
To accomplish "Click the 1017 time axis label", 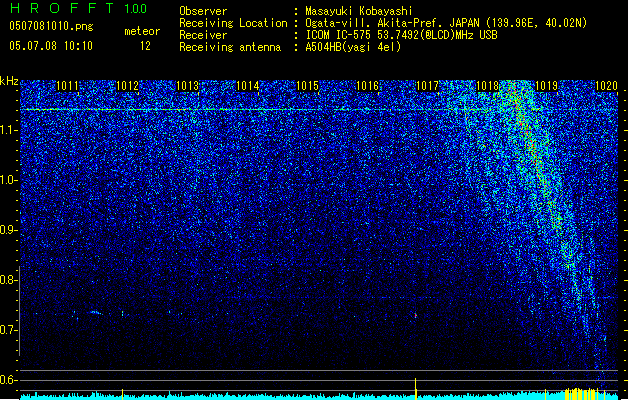I will click(427, 86).
